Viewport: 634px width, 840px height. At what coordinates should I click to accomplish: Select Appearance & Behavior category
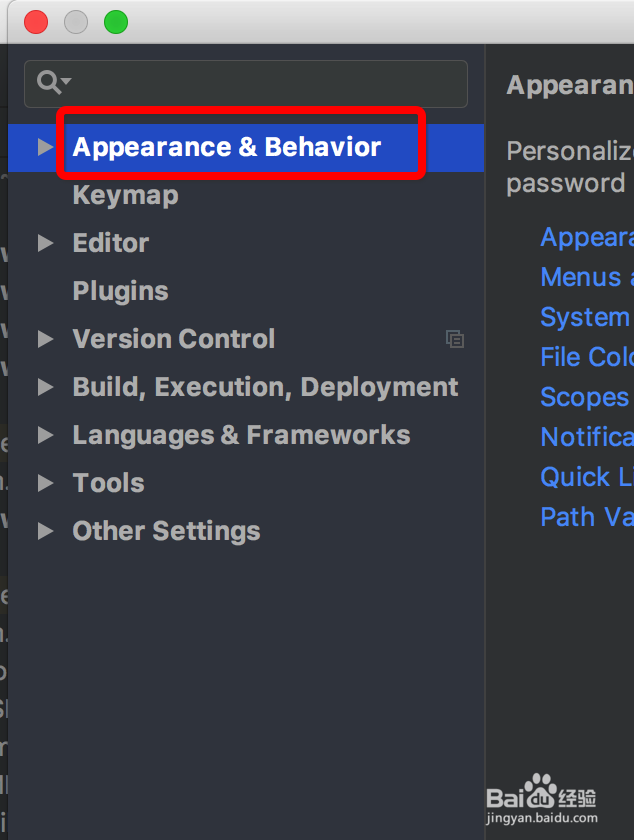point(227,147)
